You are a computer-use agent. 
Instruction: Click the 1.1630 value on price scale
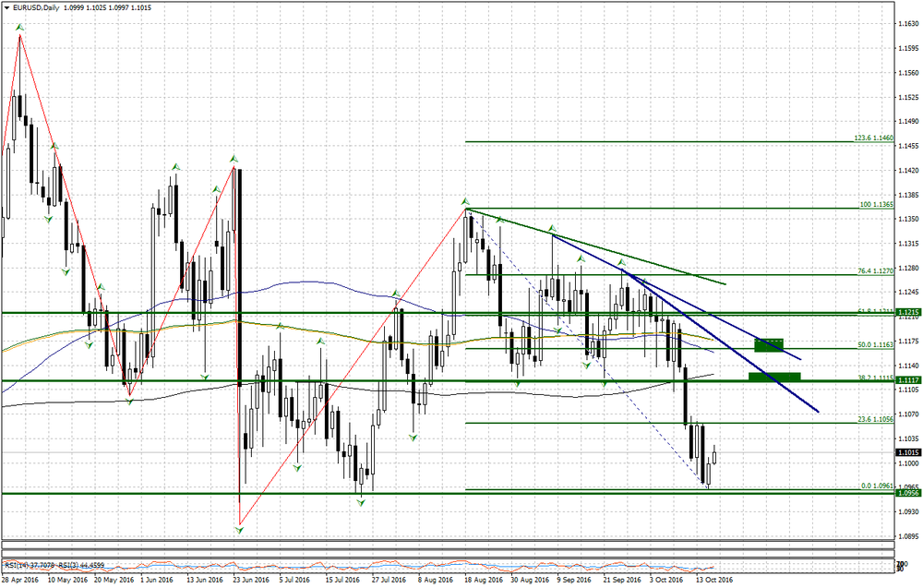coord(907,24)
